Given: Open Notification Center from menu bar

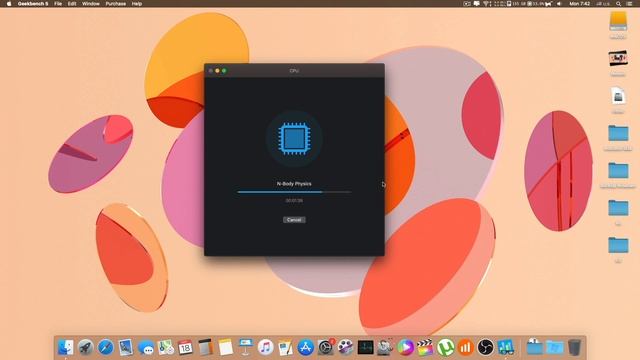Looking at the screenshot, I should pos(630,4).
